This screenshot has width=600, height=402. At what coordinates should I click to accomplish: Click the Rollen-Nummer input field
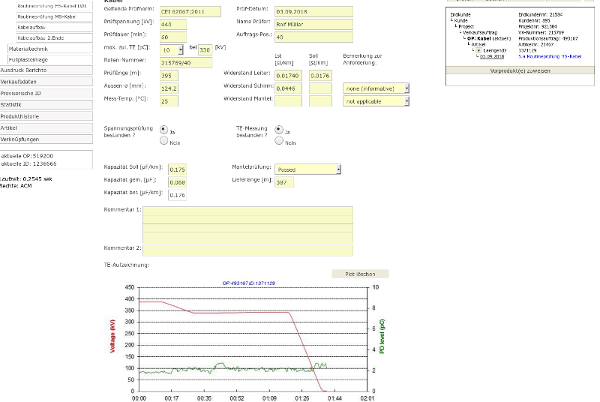coord(186,63)
